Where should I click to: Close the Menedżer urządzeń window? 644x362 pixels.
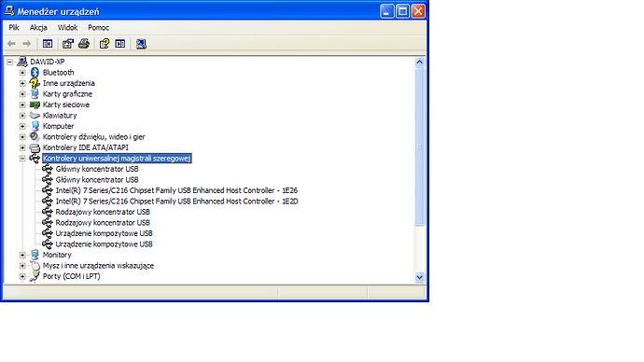[x=418, y=11]
